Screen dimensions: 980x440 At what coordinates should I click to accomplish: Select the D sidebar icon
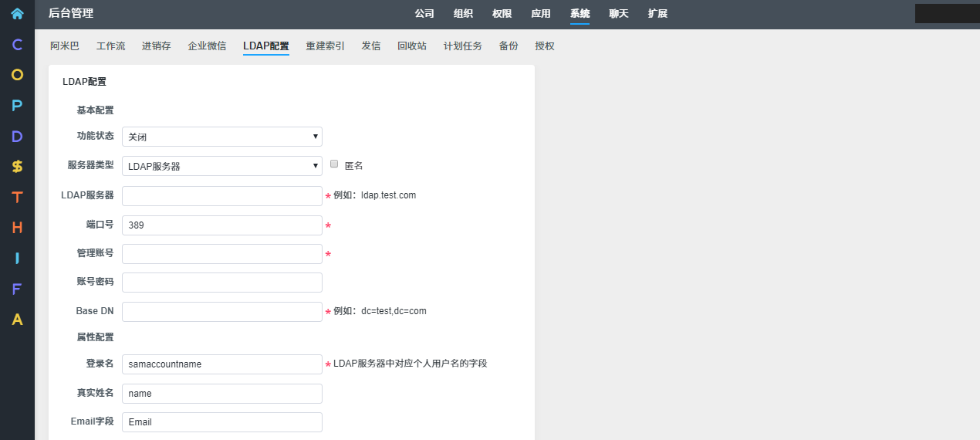click(17, 136)
